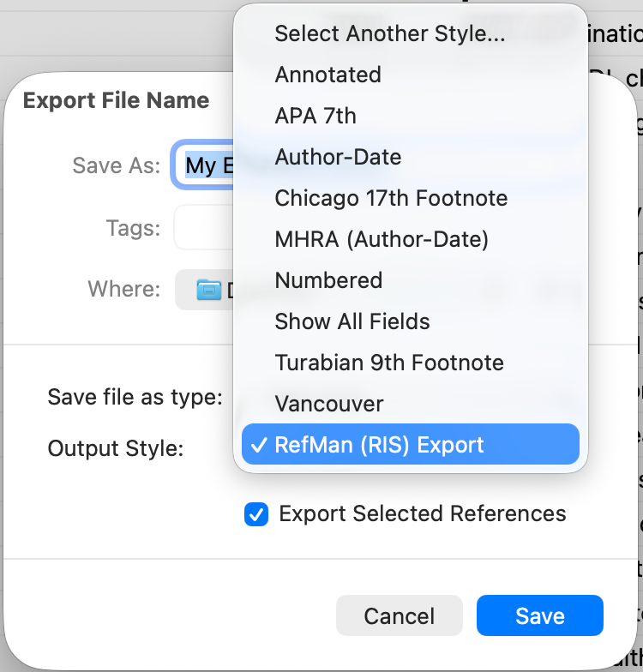Image resolution: width=643 pixels, height=672 pixels.
Task: Cancel the export dialog
Action: click(400, 615)
